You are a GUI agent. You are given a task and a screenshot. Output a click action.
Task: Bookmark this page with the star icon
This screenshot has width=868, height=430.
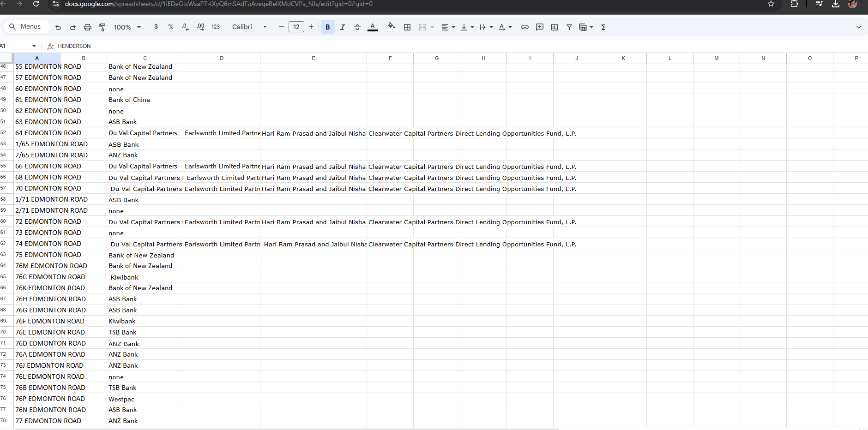(771, 4)
